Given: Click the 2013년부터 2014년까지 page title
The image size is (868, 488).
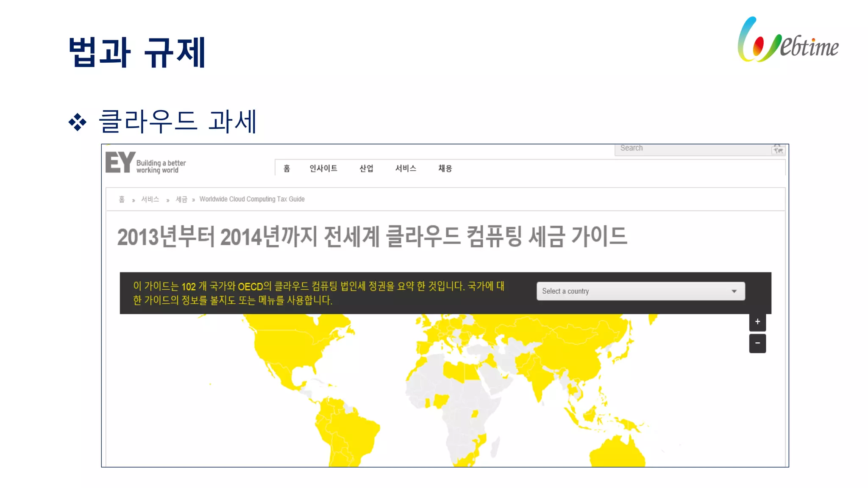Looking at the screenshot, I should [x=372, y=236].
